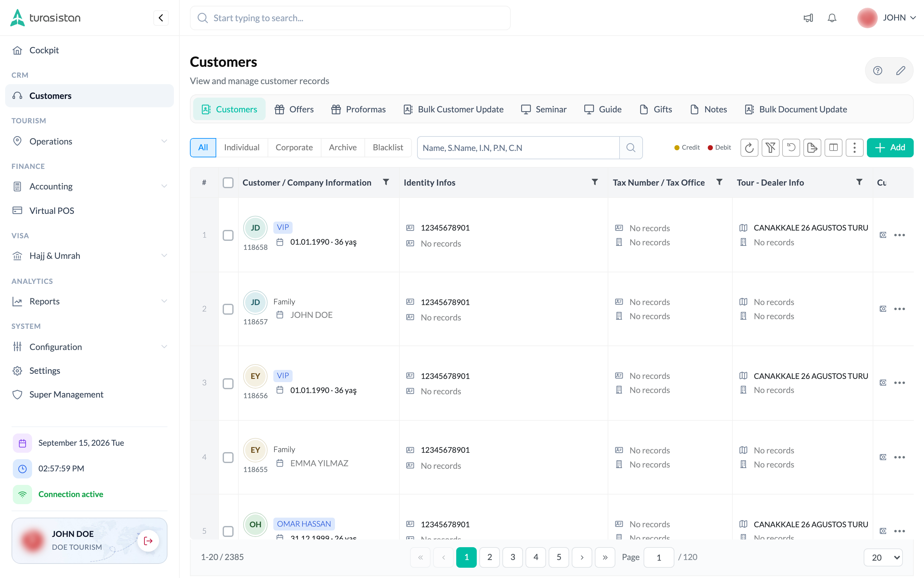The width and height of the screenshot is (924, 578).
Task: Expand the Accounting menu
Action: click(x=89, y=186)
